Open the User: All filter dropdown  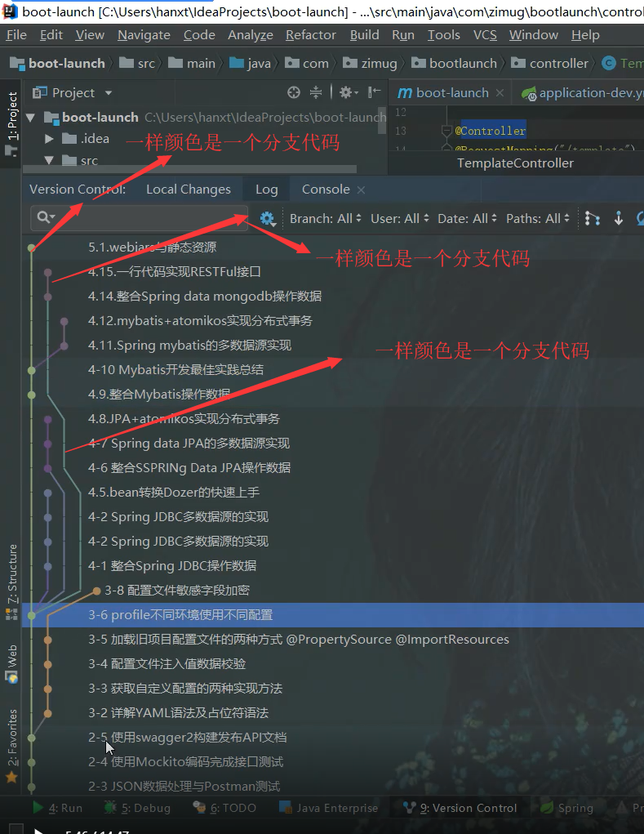(400, 219)
